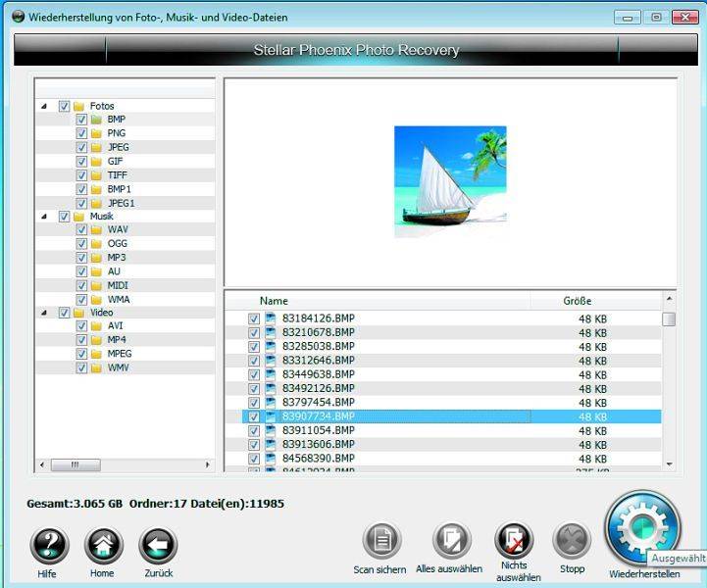Select file 83797454.BMP
This screenshot has height=588, width=707.
coord(319,403)
